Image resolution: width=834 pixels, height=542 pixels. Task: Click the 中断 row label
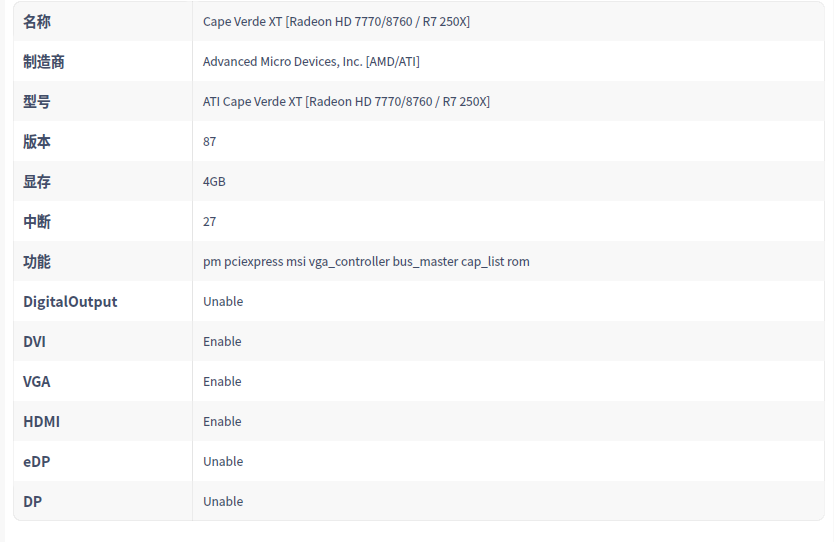point(37,222)
